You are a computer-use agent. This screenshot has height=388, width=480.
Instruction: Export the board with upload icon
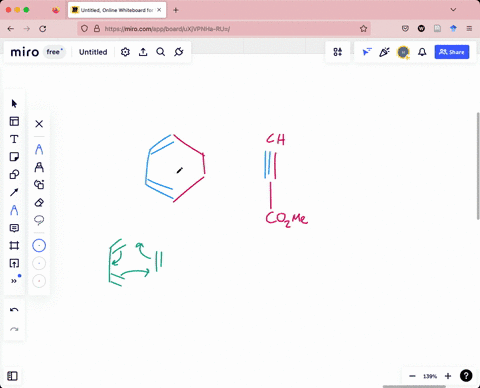coord(143,52)
